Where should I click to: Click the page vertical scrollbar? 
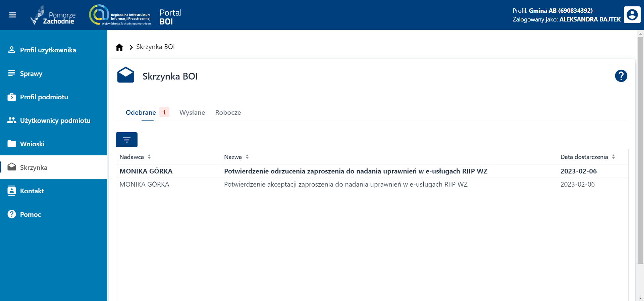640,151
